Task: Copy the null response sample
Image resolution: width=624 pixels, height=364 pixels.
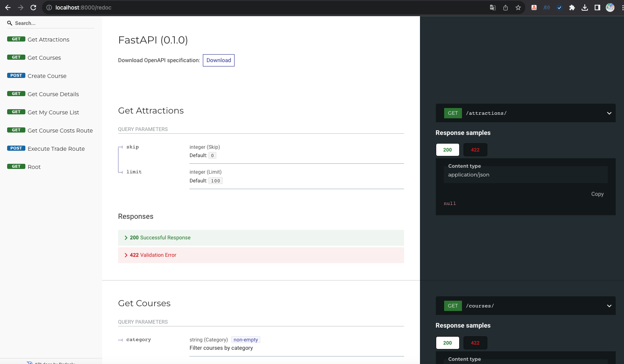Action: coord(597,194)
